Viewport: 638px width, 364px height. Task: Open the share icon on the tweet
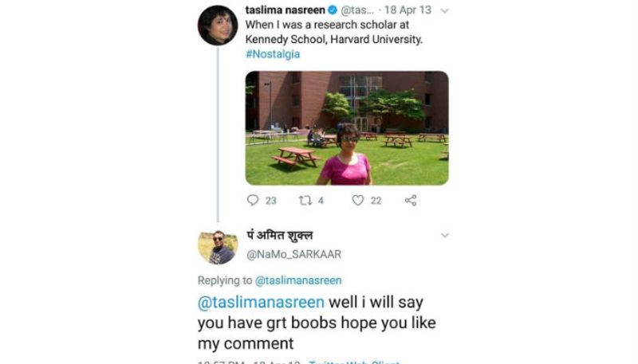(411, 200)
